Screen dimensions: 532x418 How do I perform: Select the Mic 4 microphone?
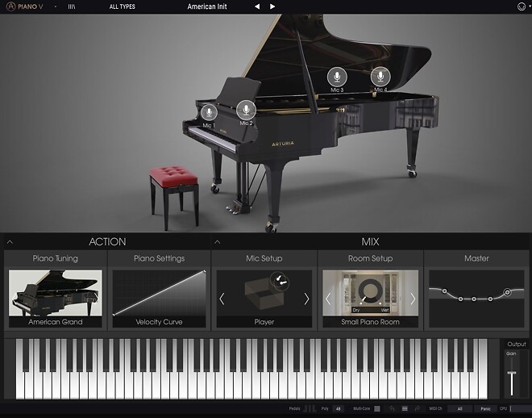coord(380,77)
